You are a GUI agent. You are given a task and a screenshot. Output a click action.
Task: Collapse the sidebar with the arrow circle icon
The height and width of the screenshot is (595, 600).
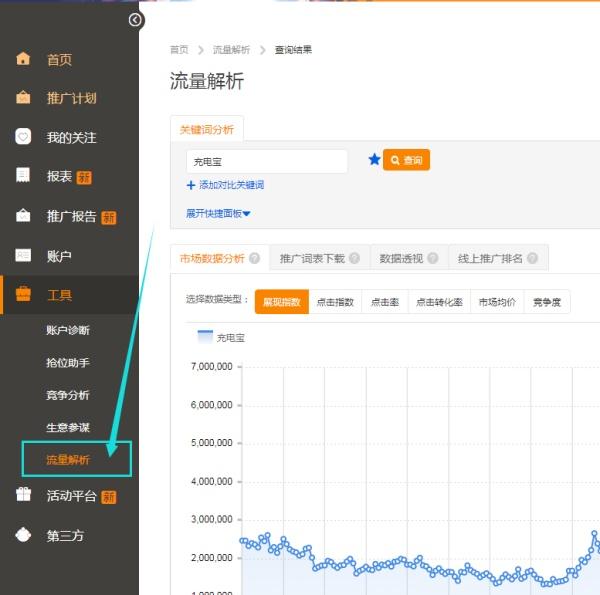(135, 20)
